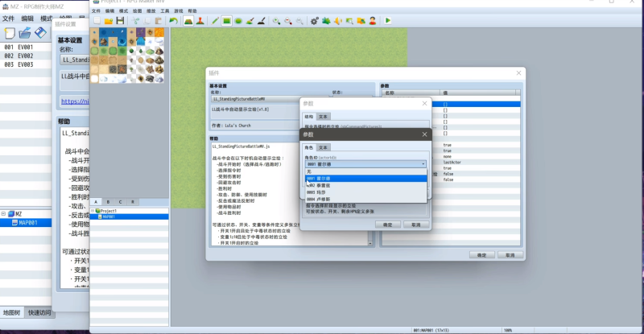644x334 pixels.
Task: Switch to 结构 tab in back 参数 dialog
Action: click(x=309, y=117)
